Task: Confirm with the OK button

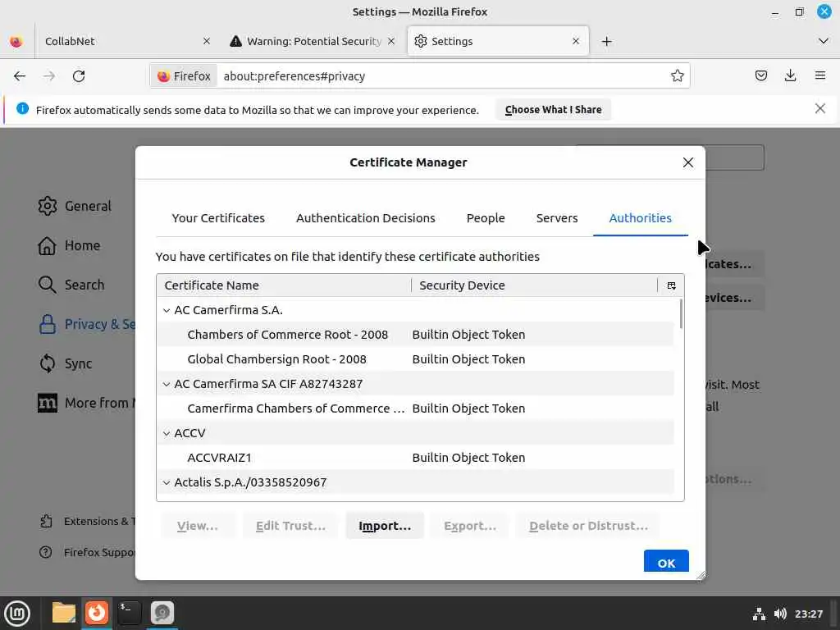Action: click(x=666, y=563)
